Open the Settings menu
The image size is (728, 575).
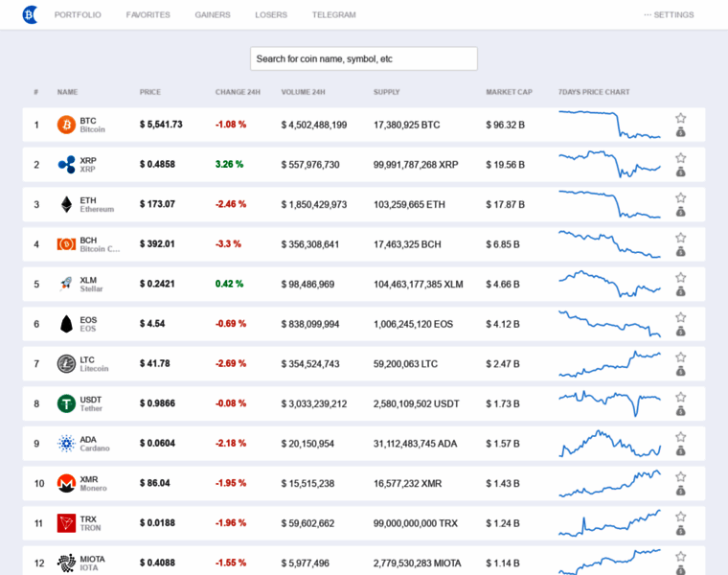tap(669, 15)
